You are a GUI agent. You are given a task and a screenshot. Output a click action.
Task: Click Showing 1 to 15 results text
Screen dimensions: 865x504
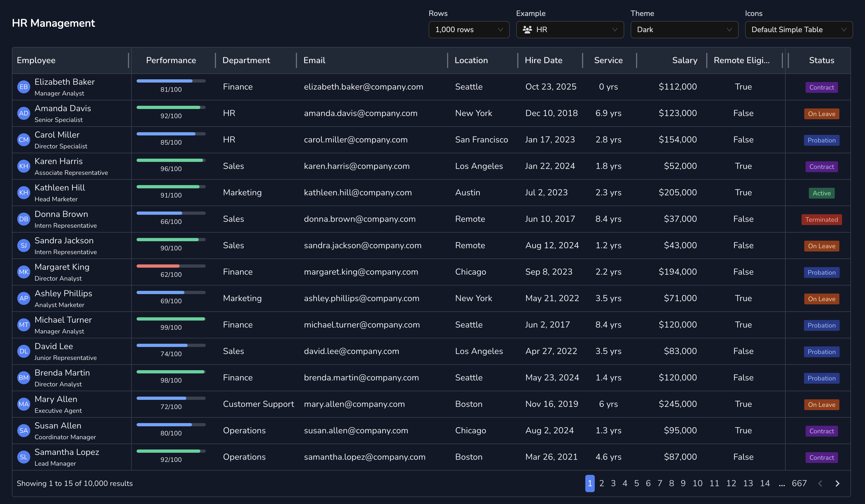(75, 483)
